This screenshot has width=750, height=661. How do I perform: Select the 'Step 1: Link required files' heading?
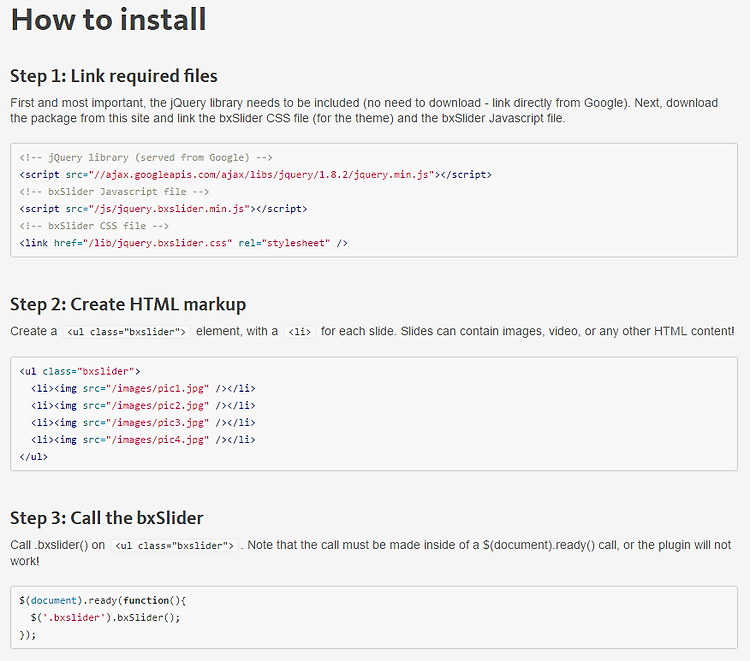coord(114,76)
